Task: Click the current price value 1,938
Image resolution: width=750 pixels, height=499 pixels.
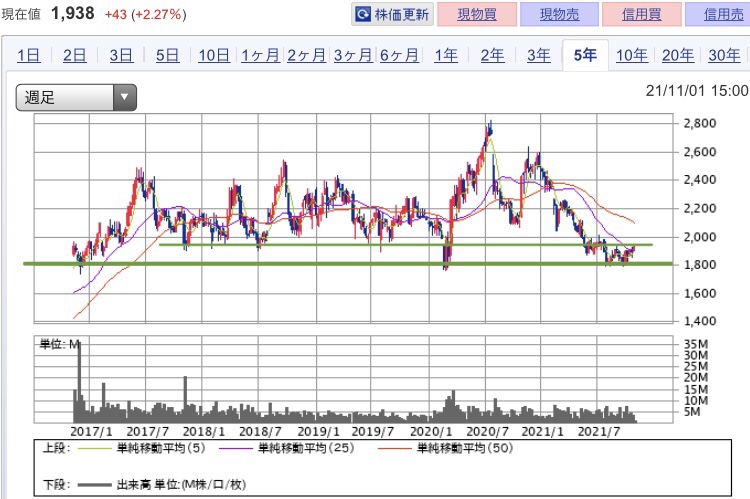Action: [73, 13]
